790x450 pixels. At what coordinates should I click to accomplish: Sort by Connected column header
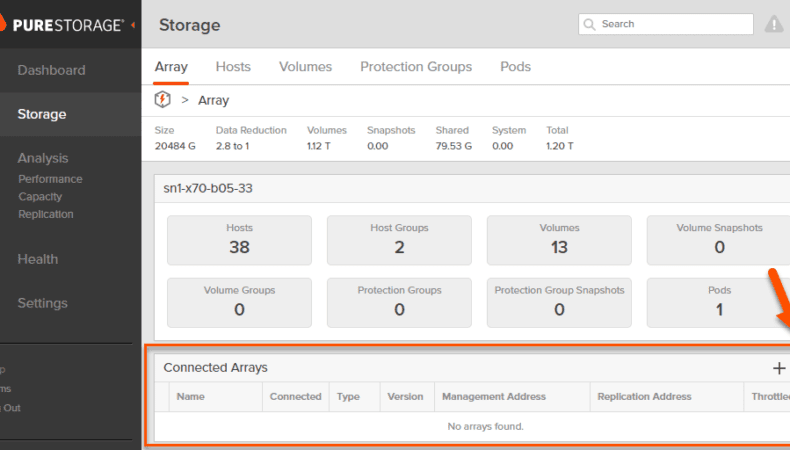point(295,397)
